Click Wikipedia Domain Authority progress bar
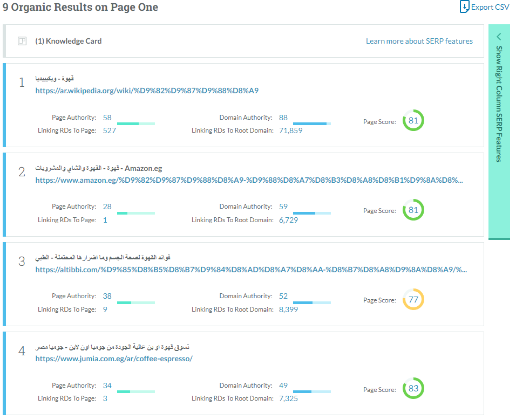 click(312, 123)
